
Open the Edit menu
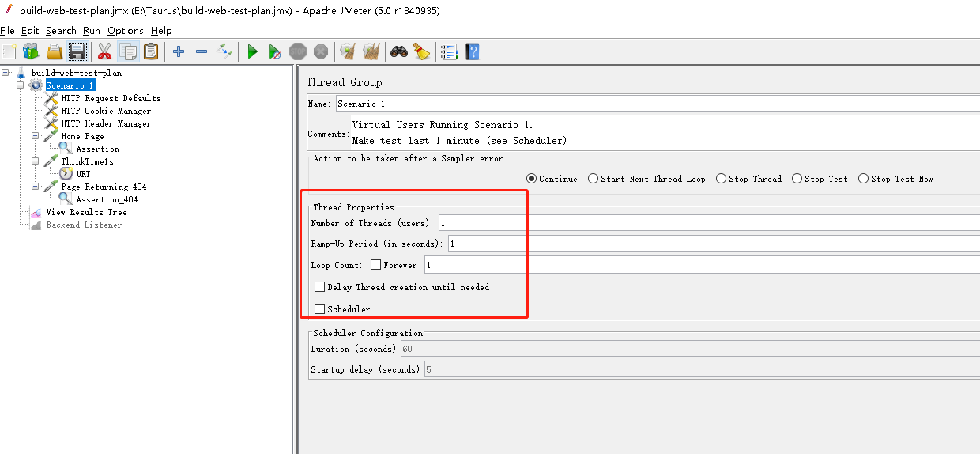point(30,31)
